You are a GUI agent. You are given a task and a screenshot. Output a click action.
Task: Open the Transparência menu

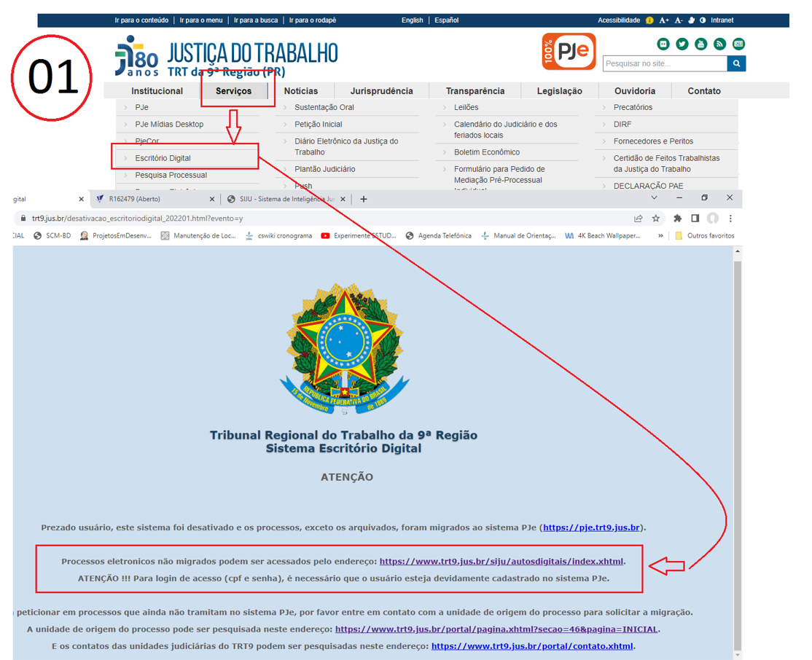(475, 91)
